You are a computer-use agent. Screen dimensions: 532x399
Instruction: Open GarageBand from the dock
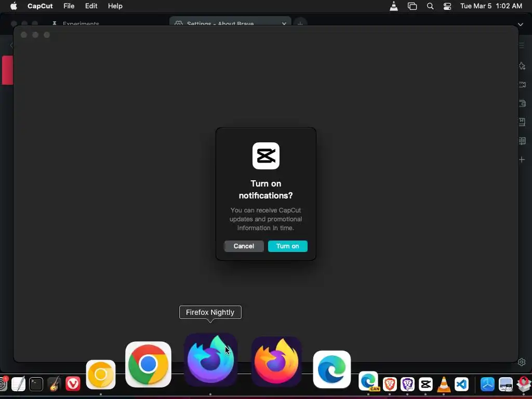[54, 384]
